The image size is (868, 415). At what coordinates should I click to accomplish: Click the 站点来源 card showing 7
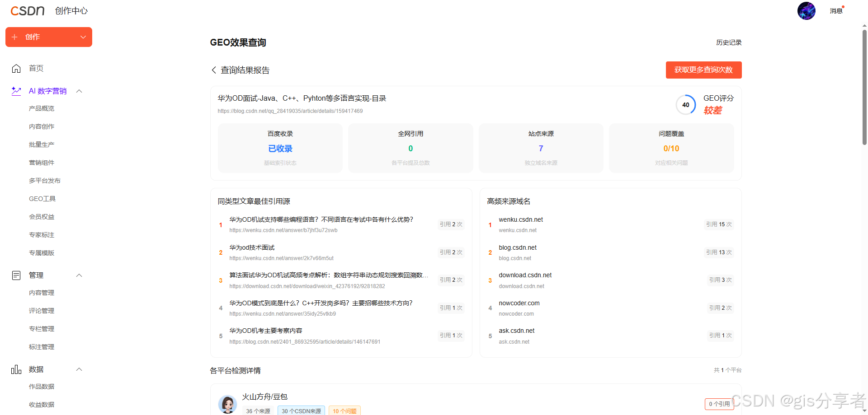pyautogui.click(x=541, y=148)
